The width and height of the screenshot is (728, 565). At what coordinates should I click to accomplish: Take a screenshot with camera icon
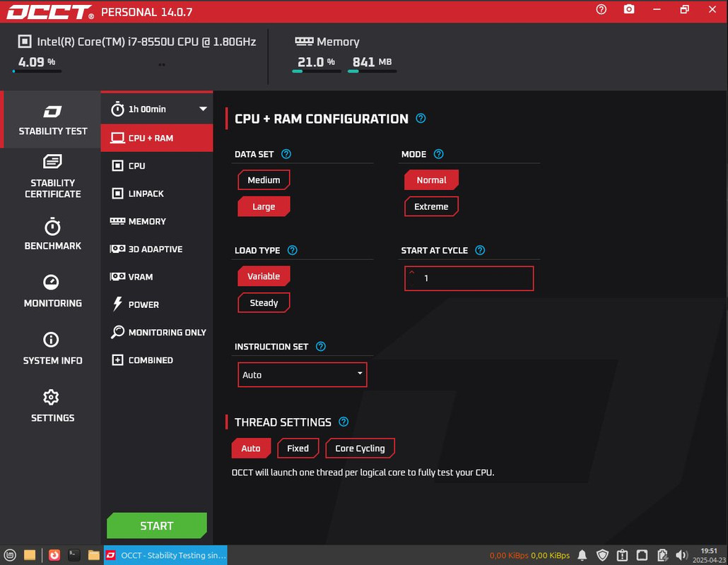pyautogui.click(x=628, y=9)
